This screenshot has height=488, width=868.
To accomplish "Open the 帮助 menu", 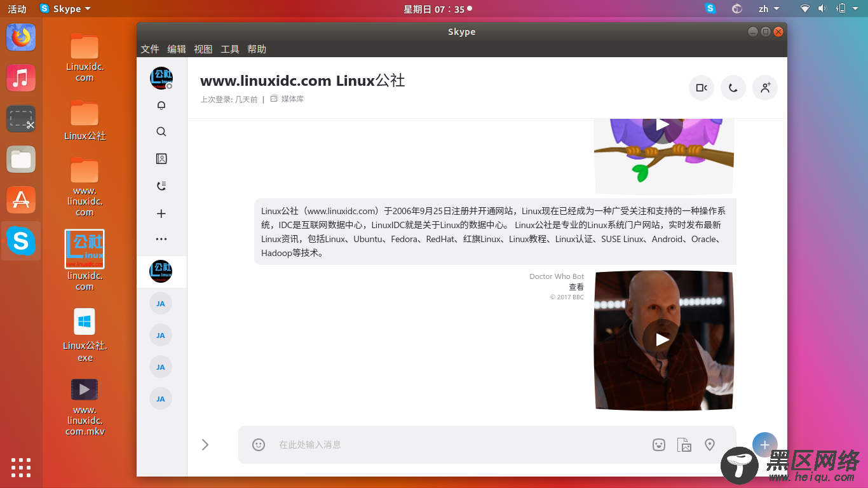I will 257,49.
